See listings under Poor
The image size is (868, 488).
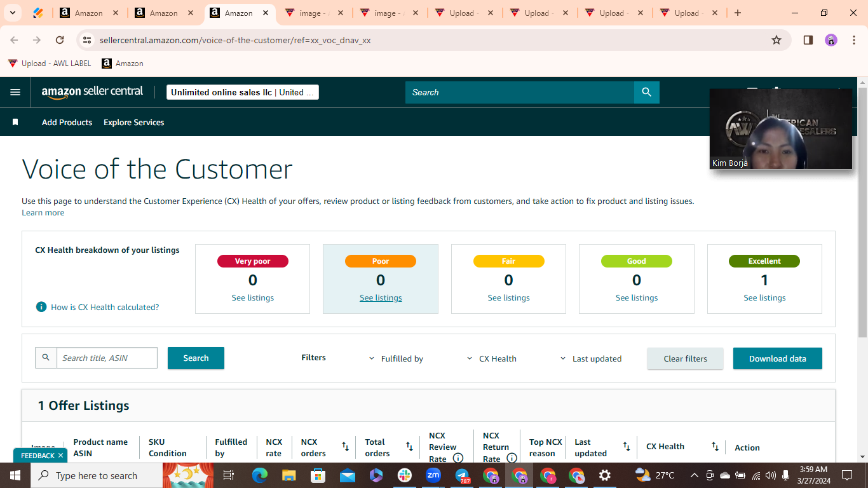click(381, 297)
